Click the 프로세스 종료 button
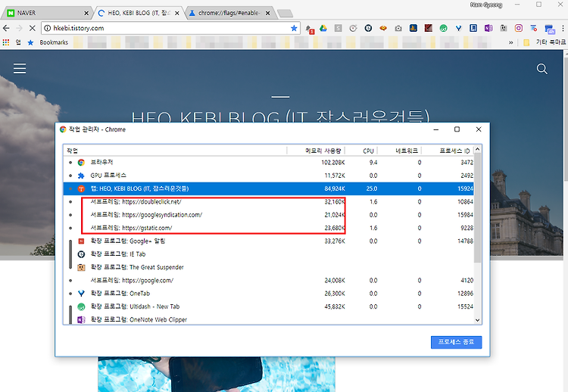This screenshot has width=568, height=392. (x=456, y=342)
